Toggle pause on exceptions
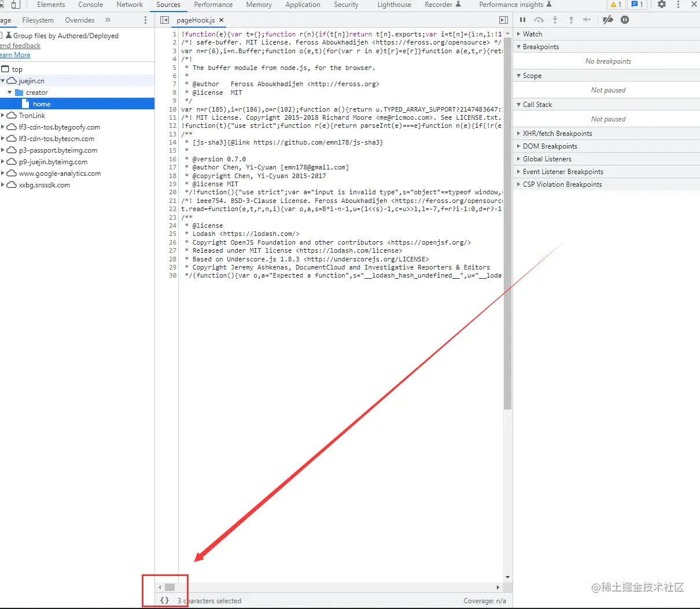The height and width of the screenshot is (609, 700). pos(625,20)
